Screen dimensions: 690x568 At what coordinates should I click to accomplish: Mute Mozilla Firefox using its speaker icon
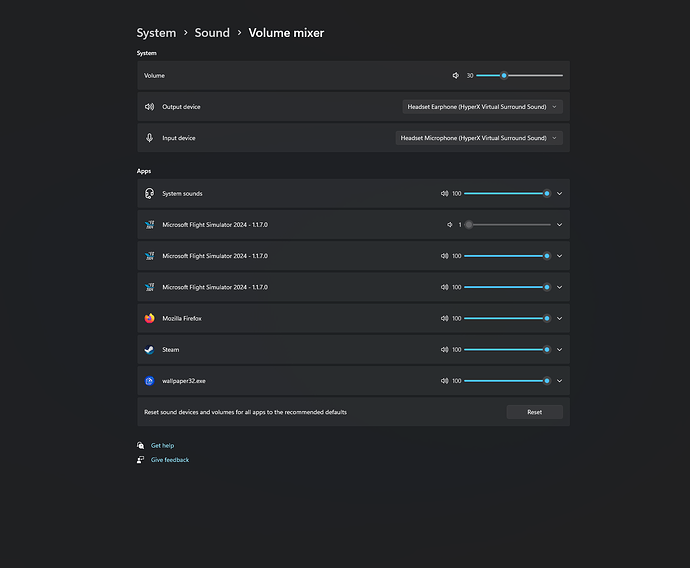pyautogui.click(x=445, y=318)
